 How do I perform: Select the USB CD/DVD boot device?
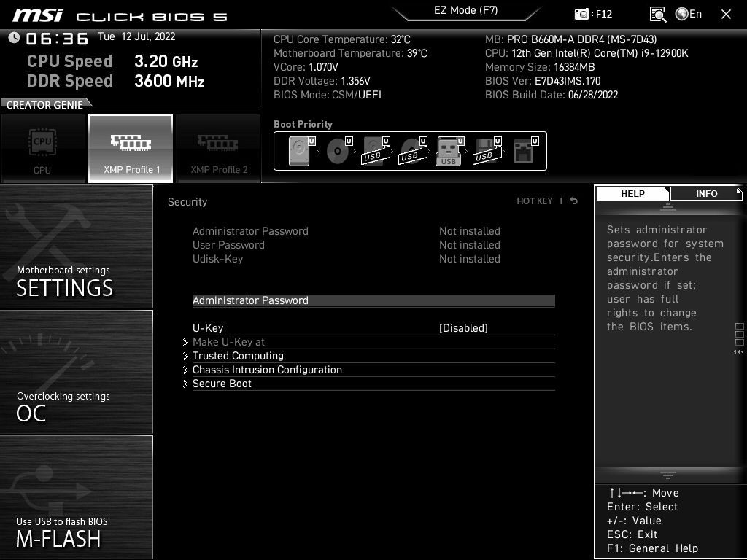pos(413,151)
